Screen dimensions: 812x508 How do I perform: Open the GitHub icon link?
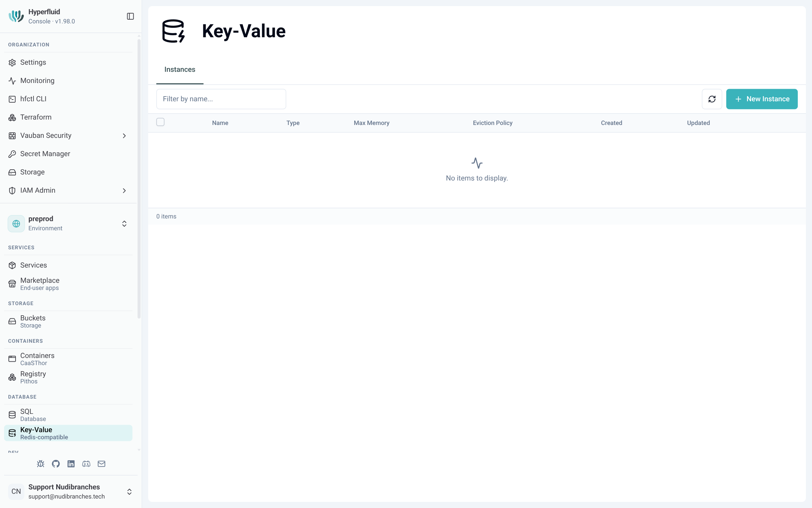(56, 464)
